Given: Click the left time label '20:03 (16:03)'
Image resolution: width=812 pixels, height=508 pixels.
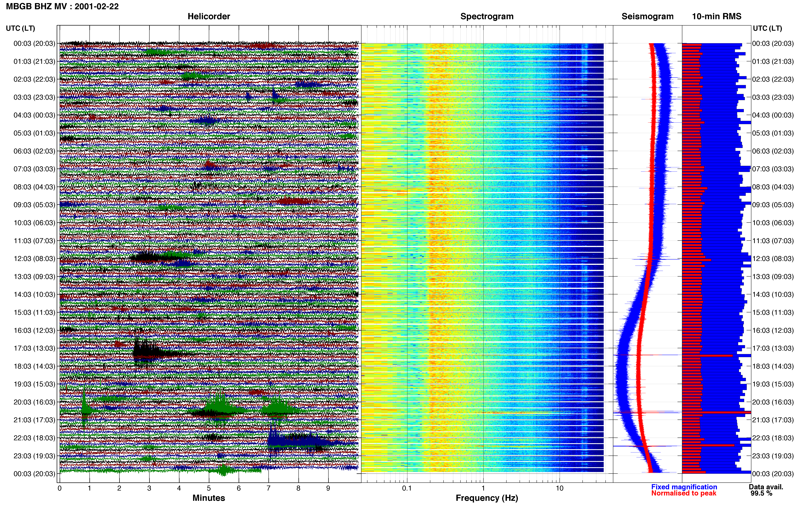Looking at the screenshot, I should pyautogui.click(x=34, y=402).
